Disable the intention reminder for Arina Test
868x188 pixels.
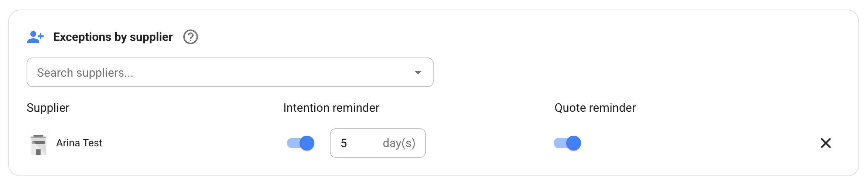tap(301, 143)
